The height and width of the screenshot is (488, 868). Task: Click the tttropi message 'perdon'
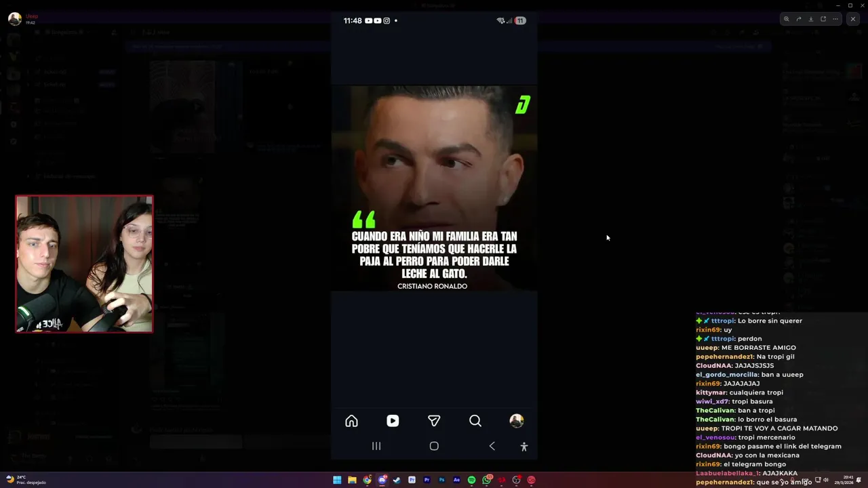(749, 338)
